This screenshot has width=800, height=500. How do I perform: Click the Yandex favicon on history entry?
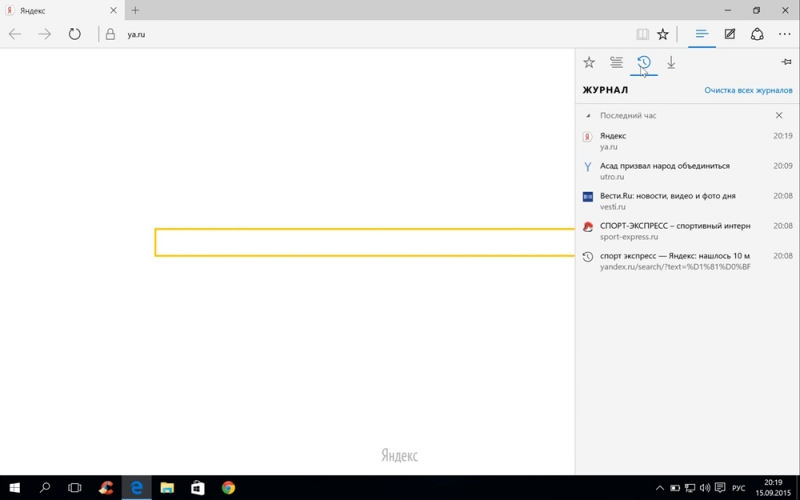coord(587,136)
